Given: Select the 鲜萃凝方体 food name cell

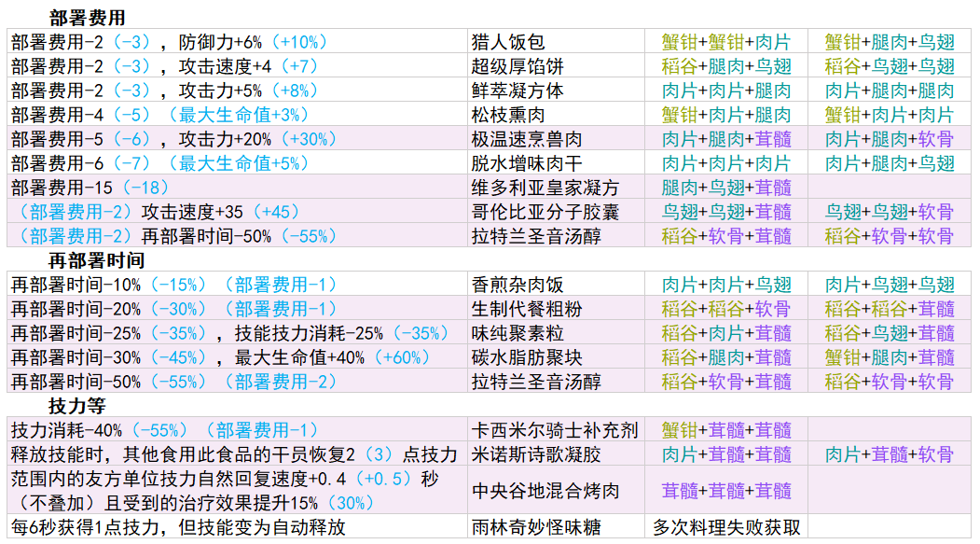Looking at the screenshot, I should [x=557, y=91].
